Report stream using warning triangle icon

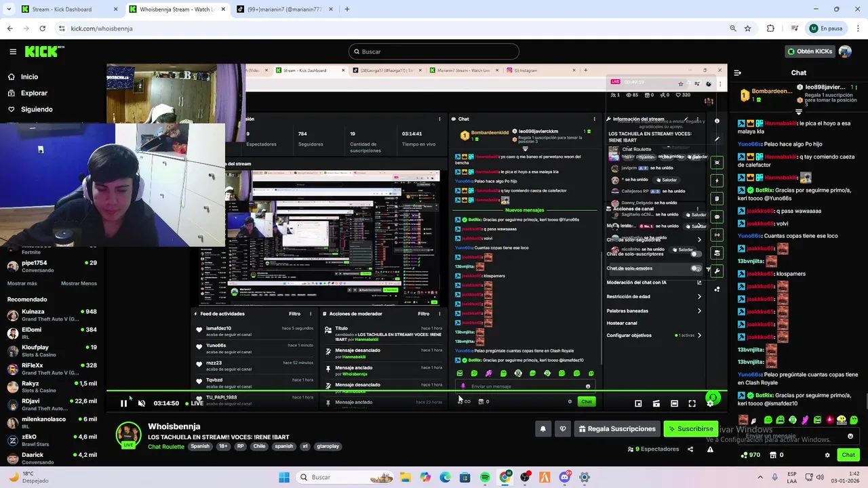[710, 449]
